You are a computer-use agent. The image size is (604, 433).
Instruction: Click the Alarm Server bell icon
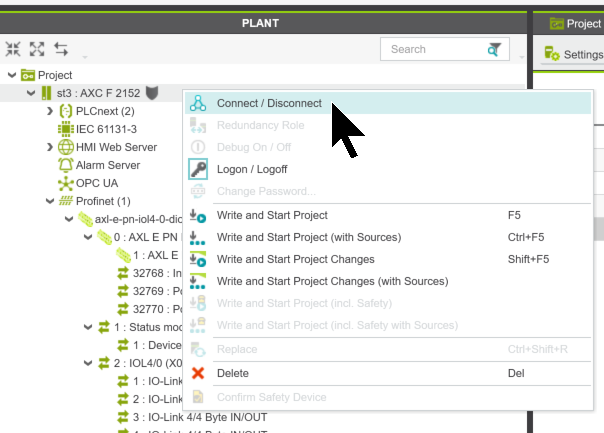66,165
